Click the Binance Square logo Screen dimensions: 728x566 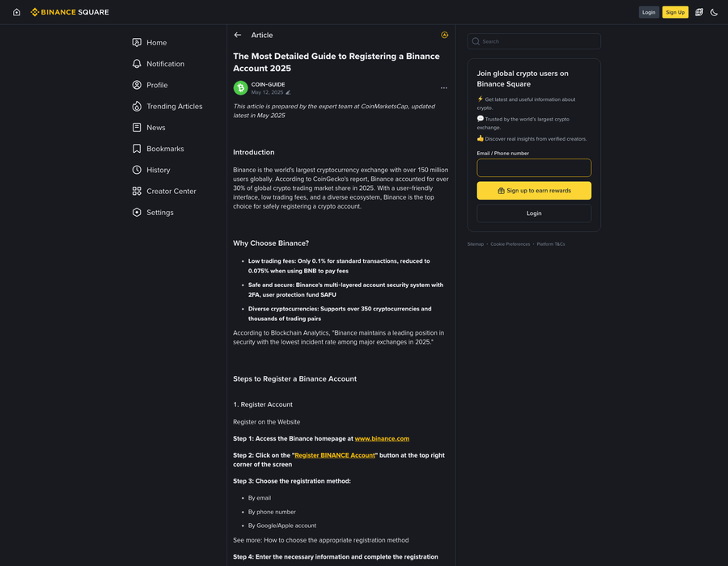click(70, 12)
